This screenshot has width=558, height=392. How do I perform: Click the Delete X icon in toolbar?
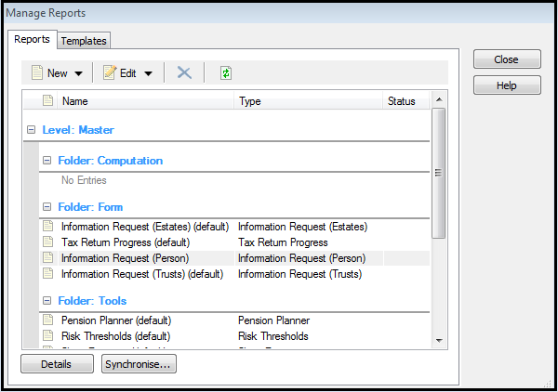184,73
